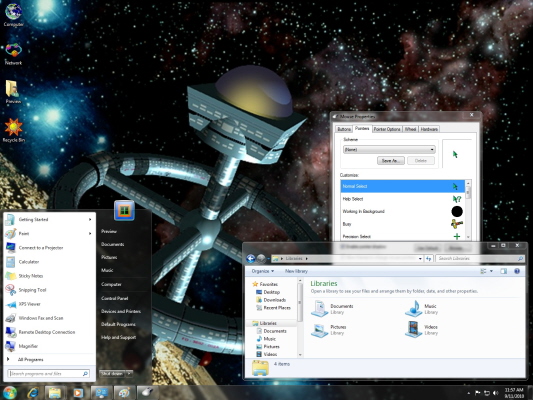Open the Recycle Bin desktop icon

click(14, 130)
